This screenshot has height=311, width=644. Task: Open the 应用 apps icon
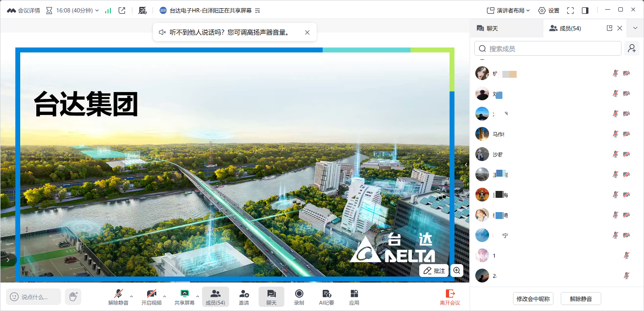tap(354, 297)
